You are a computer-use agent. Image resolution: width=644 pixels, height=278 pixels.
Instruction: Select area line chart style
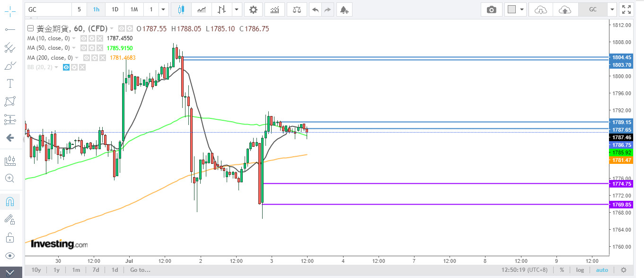(x=202, y=9)
